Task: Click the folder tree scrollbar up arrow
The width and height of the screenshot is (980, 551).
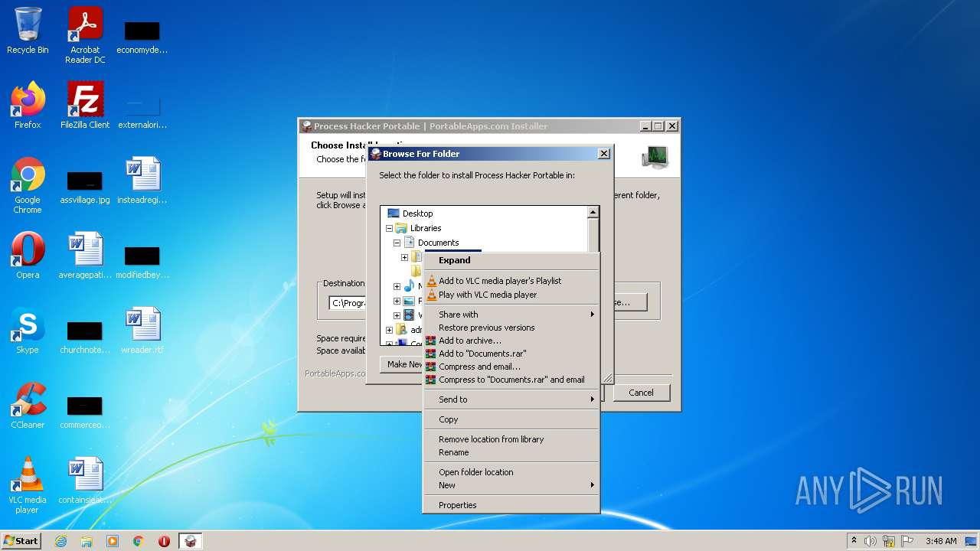Action: point(593,212)
